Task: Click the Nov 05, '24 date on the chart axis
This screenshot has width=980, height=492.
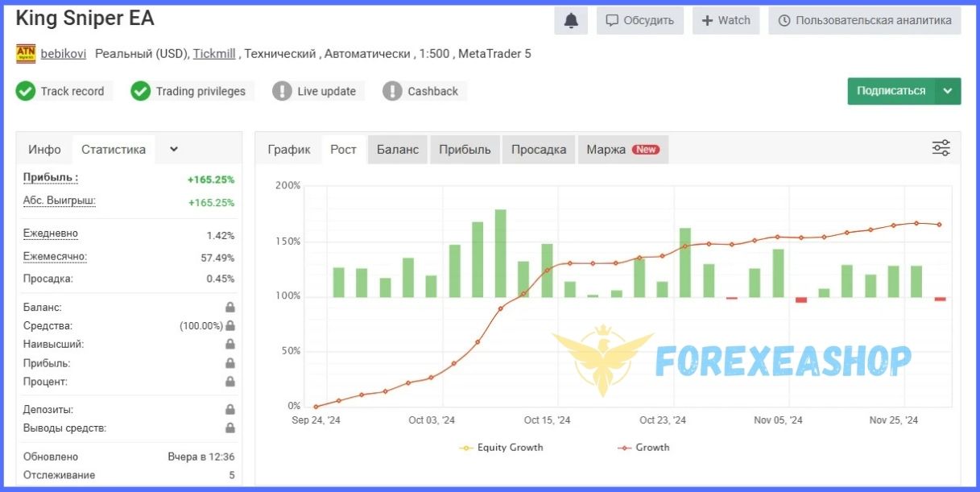Action: pyautogui.click(x=778, y=420)
